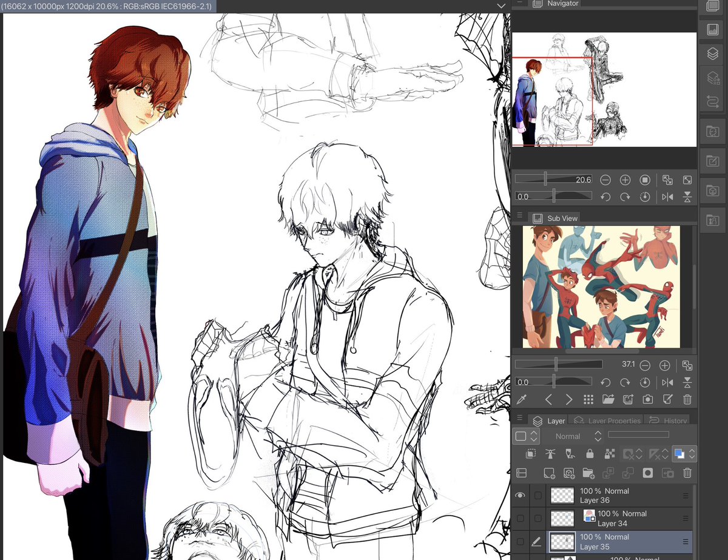This screenshot has width=728, height=560.
Task: Click the Sub View camera icon
Action: click(648, 400)
